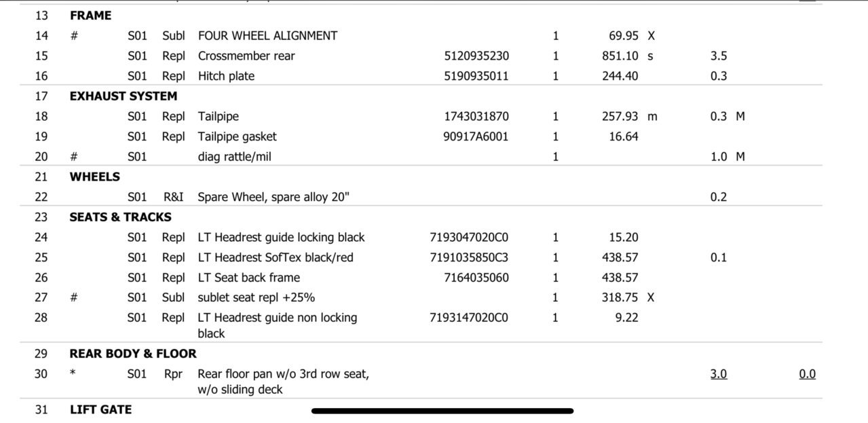Tap the Tailpipe price 257.93
Screen dimensions: 868x423
(x=620, y=116)
